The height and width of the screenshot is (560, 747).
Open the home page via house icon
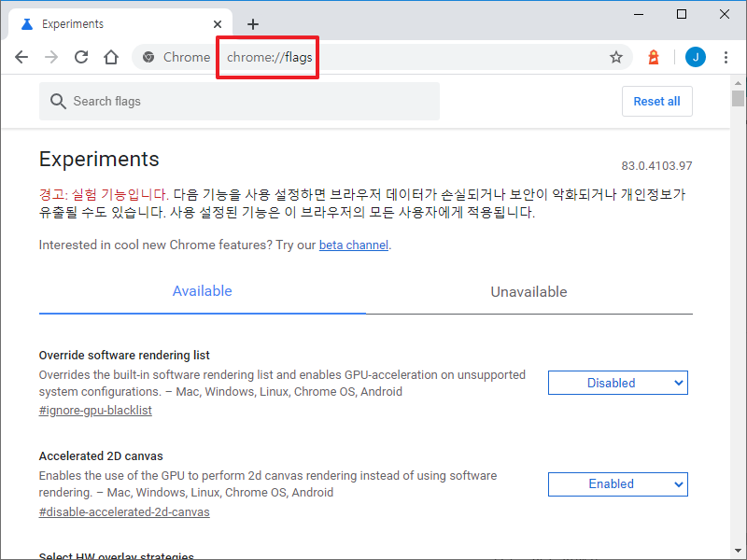pyautogui.click(x=111, y=57)
